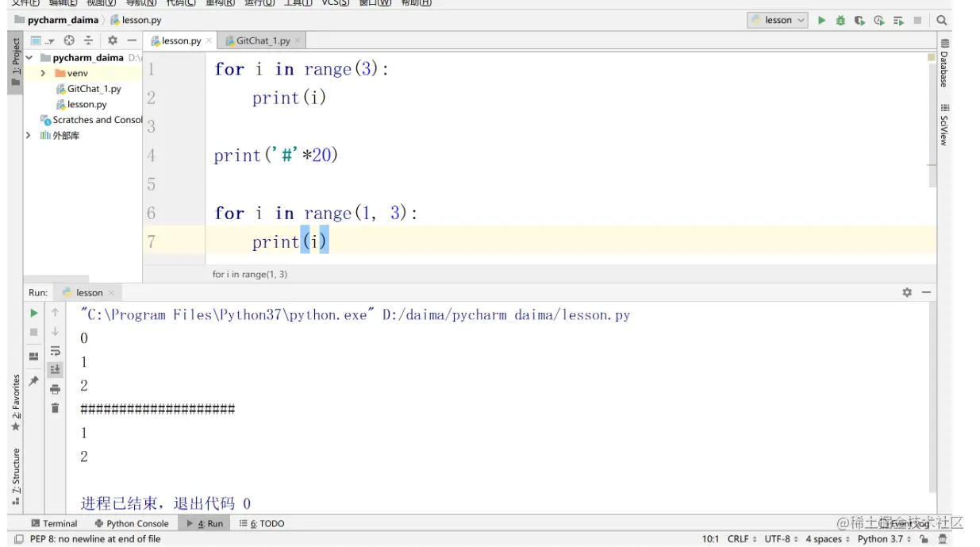Image resolution: width=980 pixels, height=547 pixels.
Task: Toggle scroll-to-end in Run console
Action: [55, 370]
